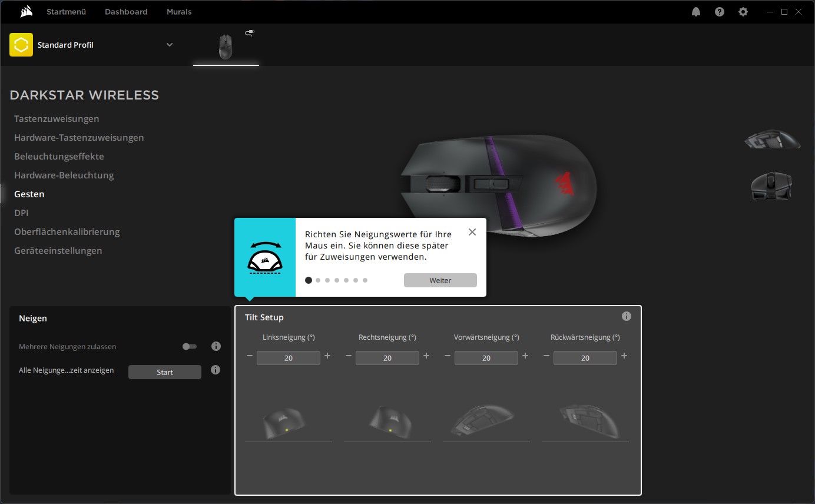Click the Weiter button in tooltip
The image size is (815, 504).
point(440,280)
